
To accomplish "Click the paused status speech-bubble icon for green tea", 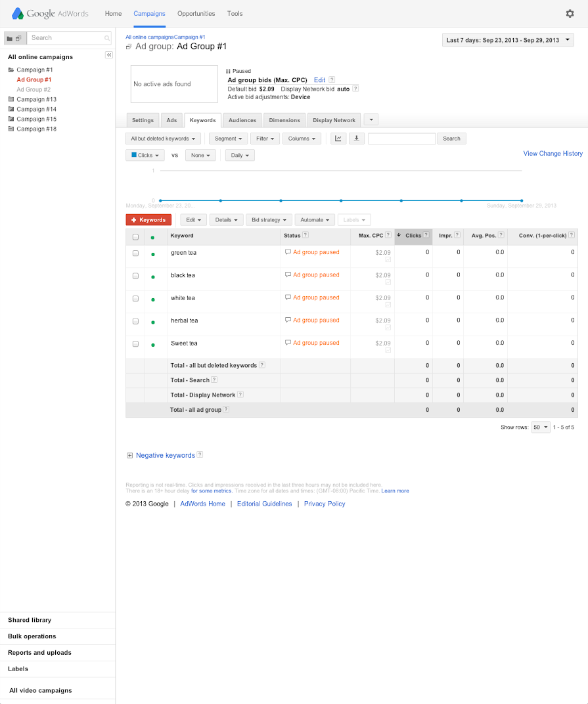I will click(x=288, y=252).
